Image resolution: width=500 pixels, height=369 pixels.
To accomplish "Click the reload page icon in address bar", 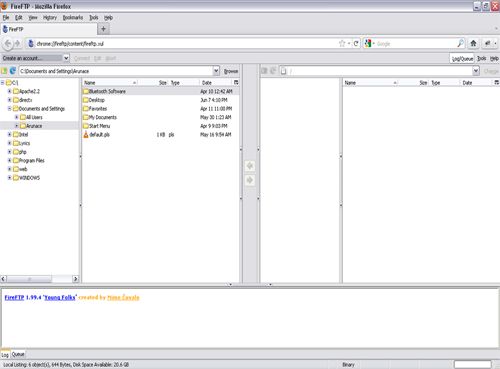I will 356,44.
